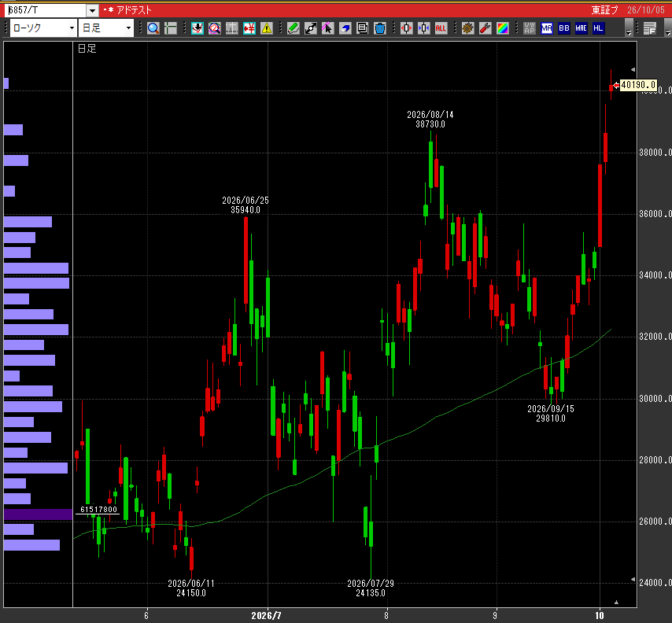Click the small triangle marker above axis month 10

(616, 602)
